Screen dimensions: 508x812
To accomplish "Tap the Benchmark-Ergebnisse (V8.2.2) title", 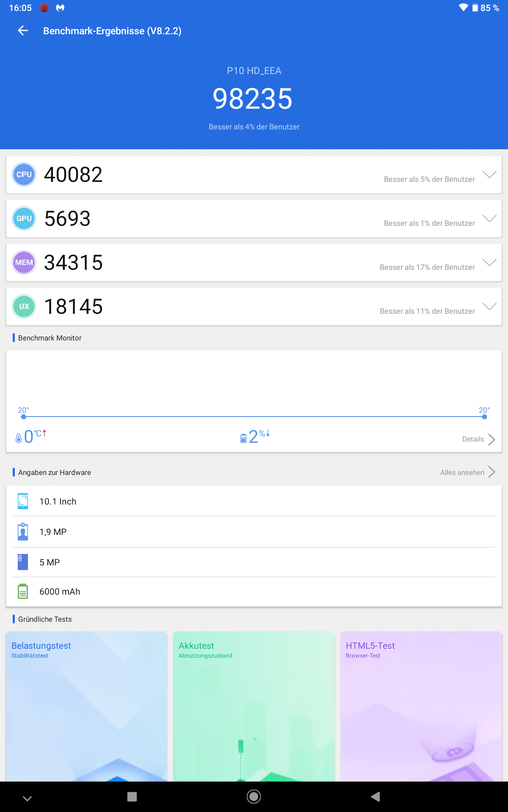I will pos(112,31).
